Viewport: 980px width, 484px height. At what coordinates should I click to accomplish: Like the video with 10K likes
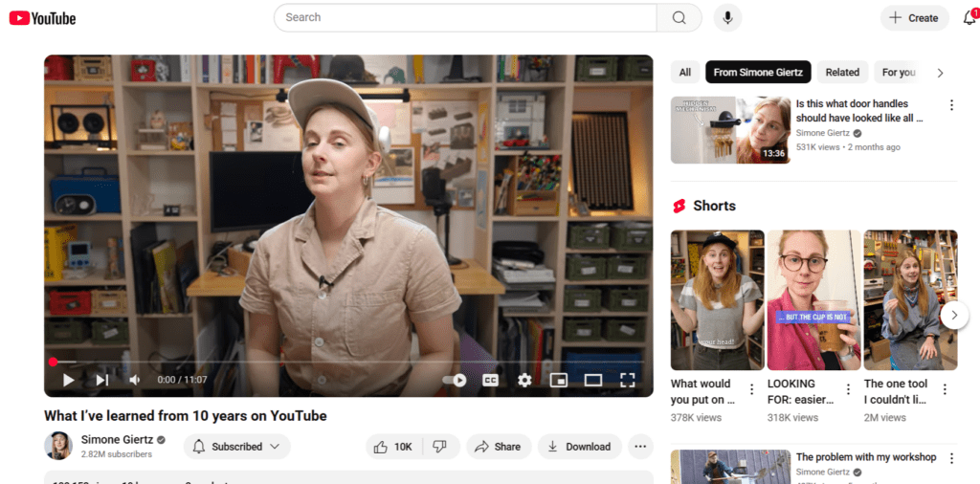click(393, 447)
